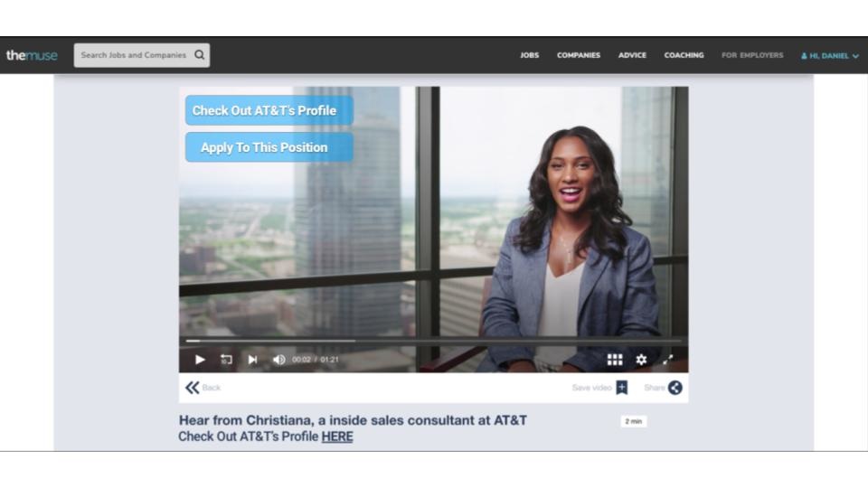This screenshot has height=488, width=868.
Task: Save video with the bookmark icon
Action: pyautogui.click(x=622, y=388)
